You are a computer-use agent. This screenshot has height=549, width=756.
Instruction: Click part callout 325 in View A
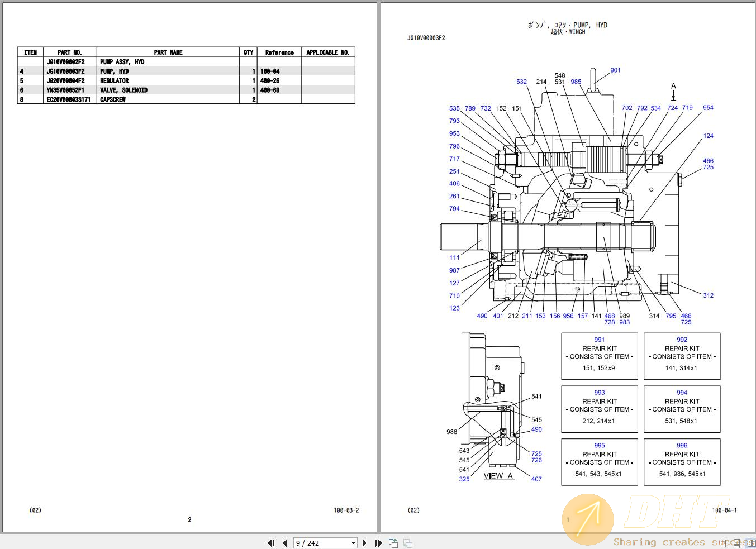click(464, 479)
